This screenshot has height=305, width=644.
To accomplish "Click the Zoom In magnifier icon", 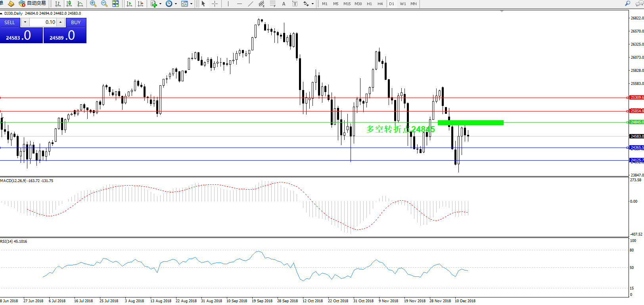I will pos(93,4).
